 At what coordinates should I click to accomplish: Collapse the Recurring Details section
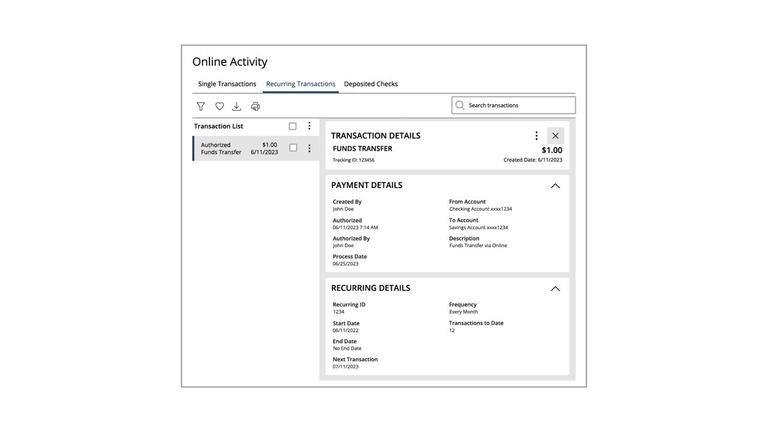pos(555,288)
